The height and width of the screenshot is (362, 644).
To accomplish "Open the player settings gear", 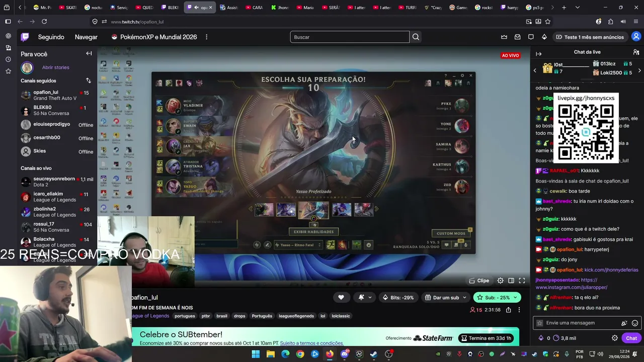I will (500, 281).
